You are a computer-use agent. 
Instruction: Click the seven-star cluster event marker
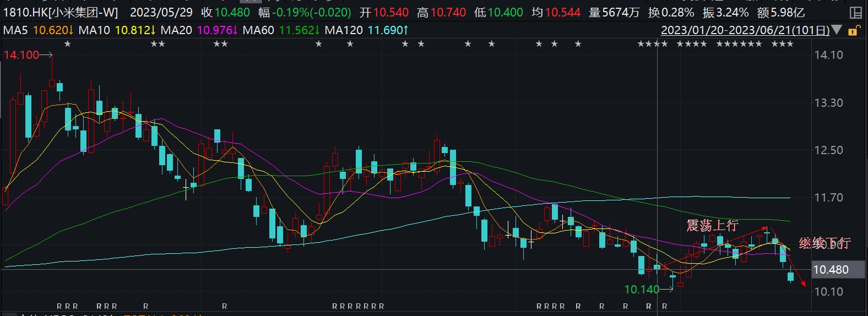tap(739, 44)
